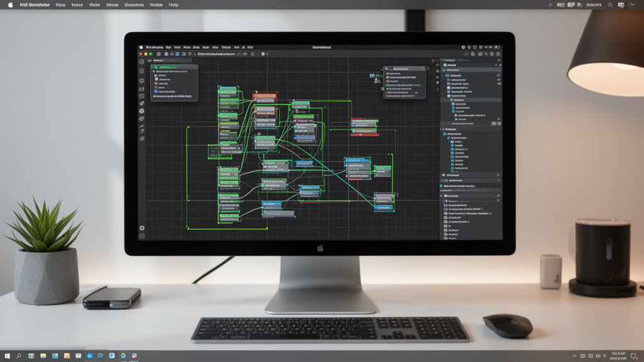
Task: Click the bottom-most icon in the editor's left sidebar
Action: click(x=142, y=236)
